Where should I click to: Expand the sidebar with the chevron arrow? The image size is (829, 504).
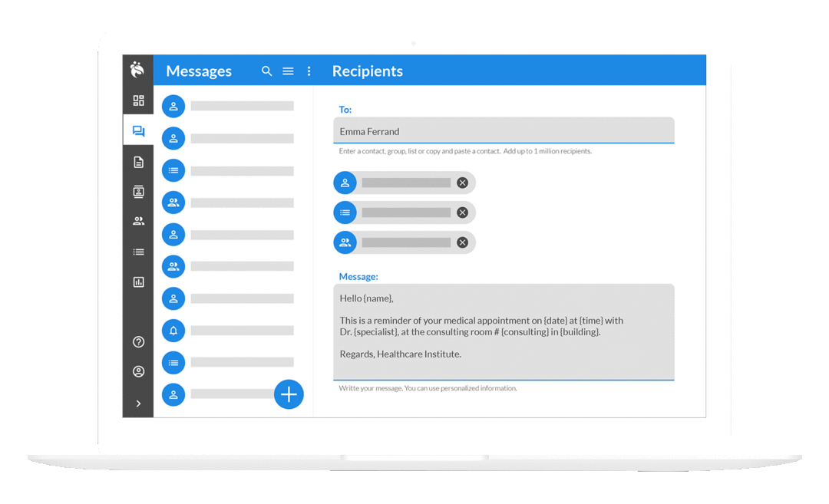pyautogui.click(x=138, y=403)
